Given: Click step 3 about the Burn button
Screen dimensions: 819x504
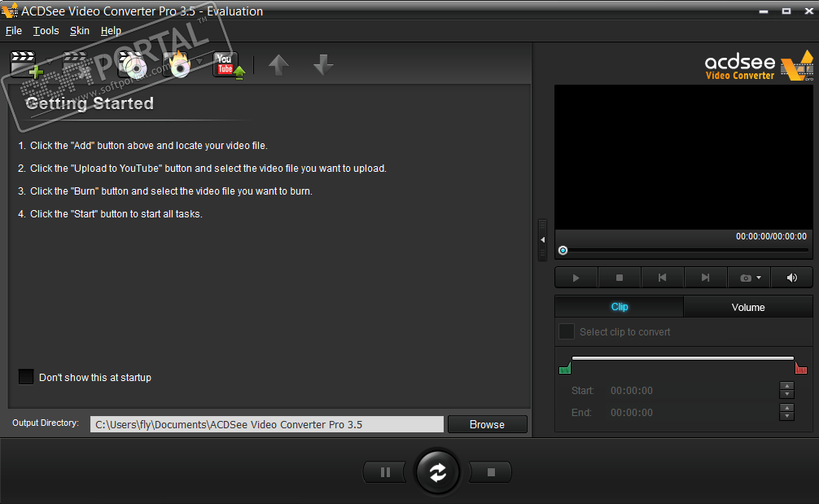Looking at the screenshot, I should [x=165, y=191].
